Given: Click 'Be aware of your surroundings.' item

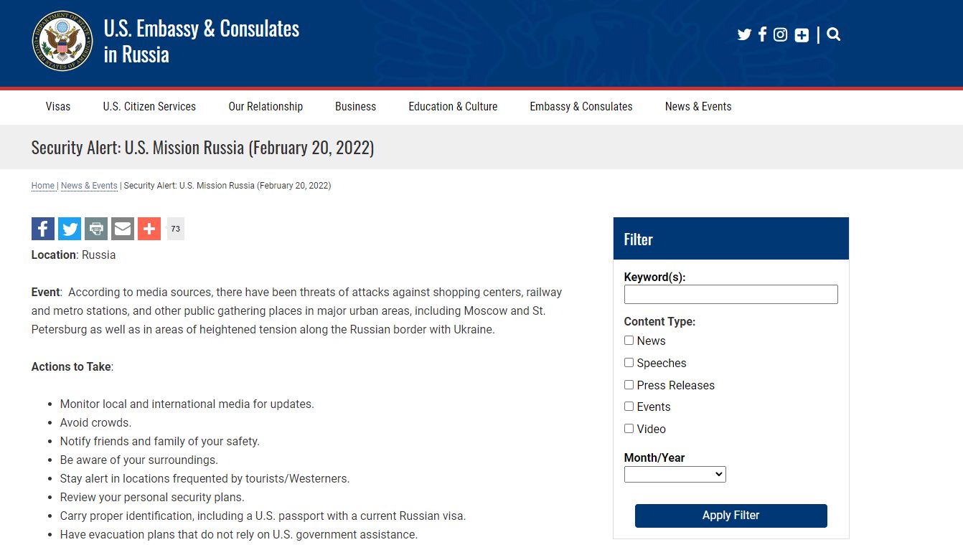Looking at the screenshot, I should [x=139, y=460].
